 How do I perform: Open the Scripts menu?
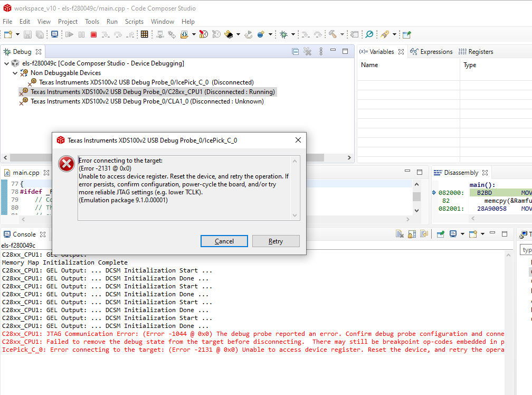coord(135,21)
